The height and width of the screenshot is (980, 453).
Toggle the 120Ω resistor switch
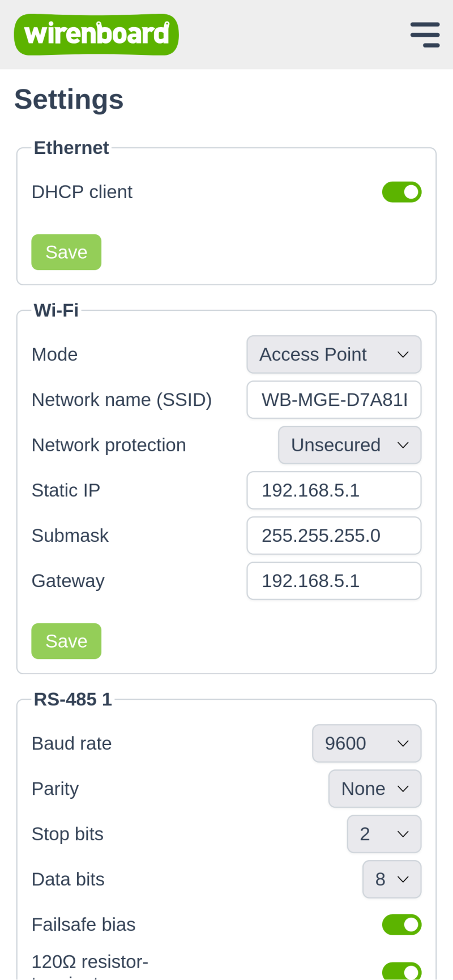point(401,970)
